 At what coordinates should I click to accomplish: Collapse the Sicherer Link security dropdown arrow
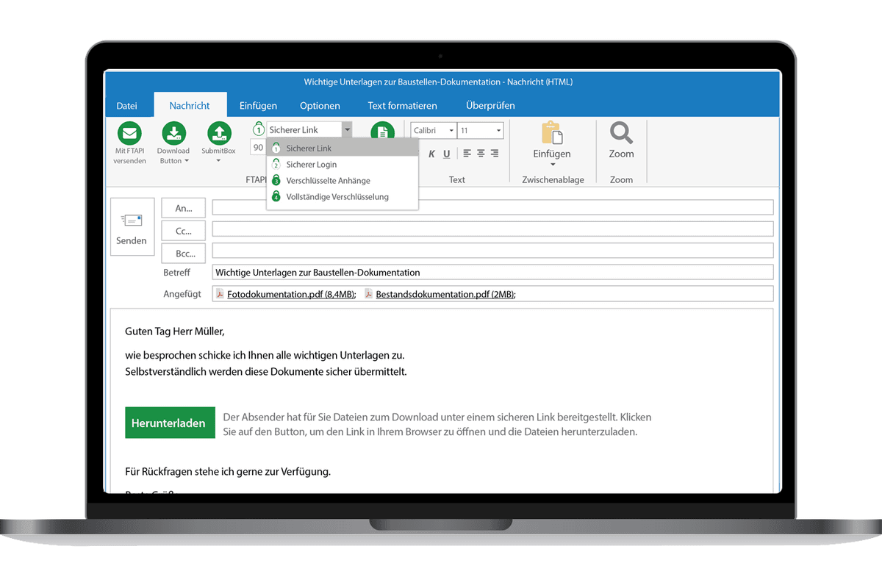(x=347, y=129)
